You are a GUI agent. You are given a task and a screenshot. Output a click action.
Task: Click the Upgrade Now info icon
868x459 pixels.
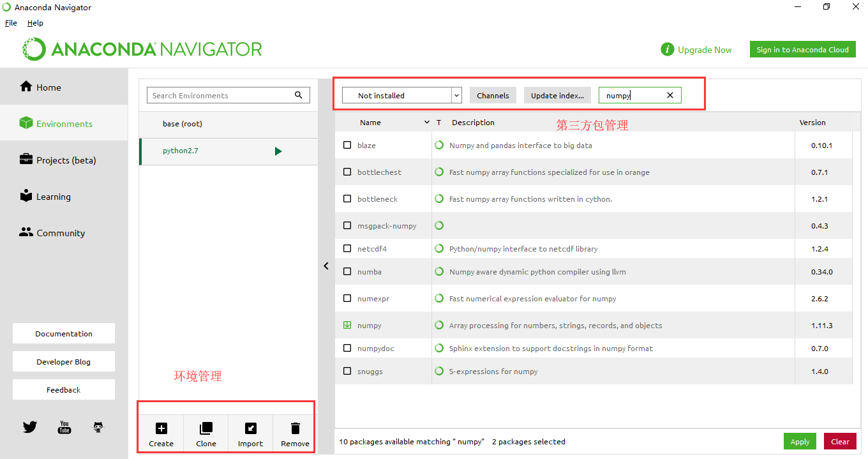668,50
